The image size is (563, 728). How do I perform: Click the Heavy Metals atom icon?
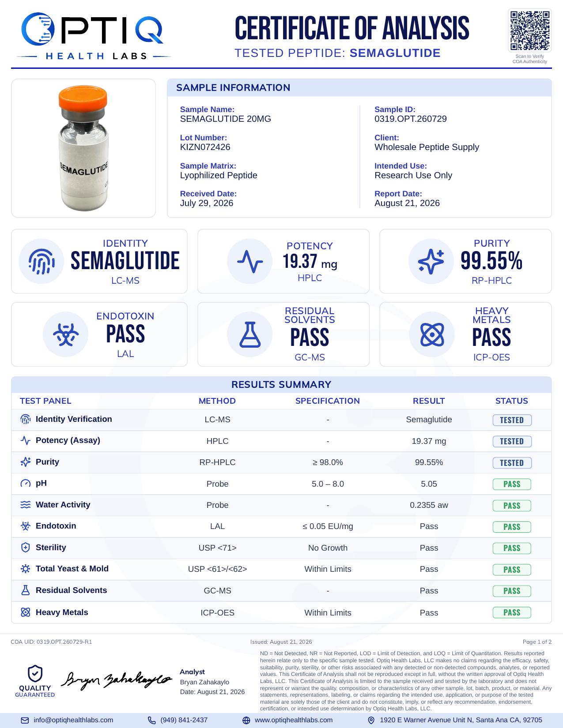(431, 334)
